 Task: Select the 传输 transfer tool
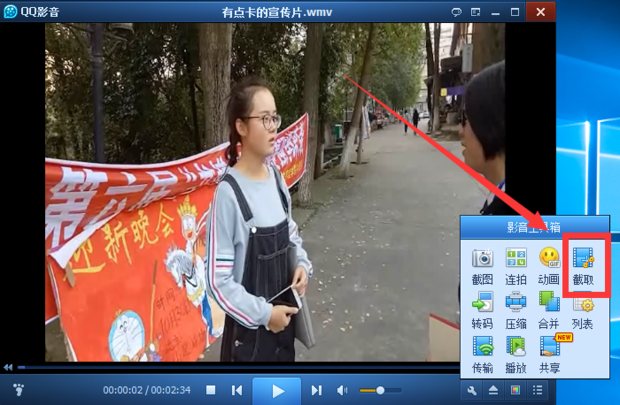pyautogui.click(x=482, y=353)
